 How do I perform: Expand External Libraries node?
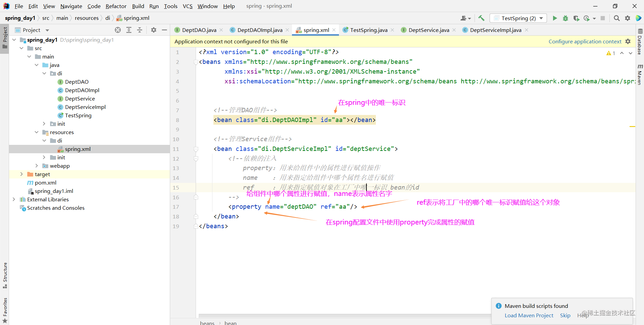tap(14, 199)
